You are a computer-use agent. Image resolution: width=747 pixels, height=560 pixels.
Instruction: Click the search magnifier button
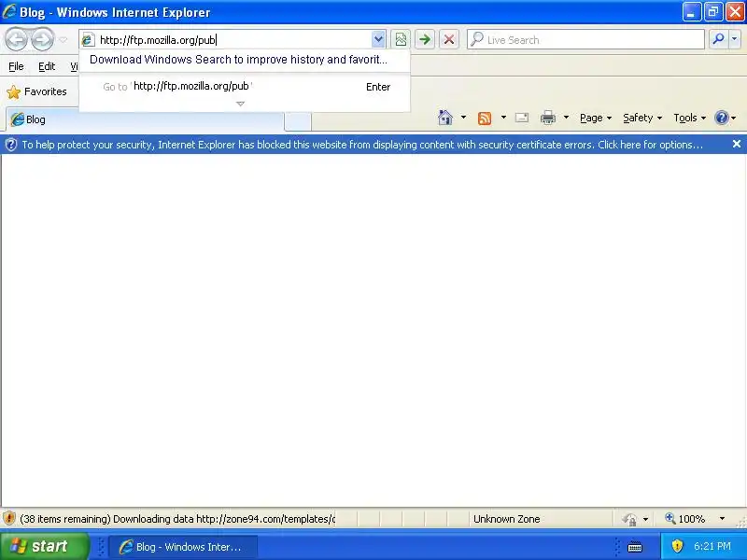click(718, 39)
